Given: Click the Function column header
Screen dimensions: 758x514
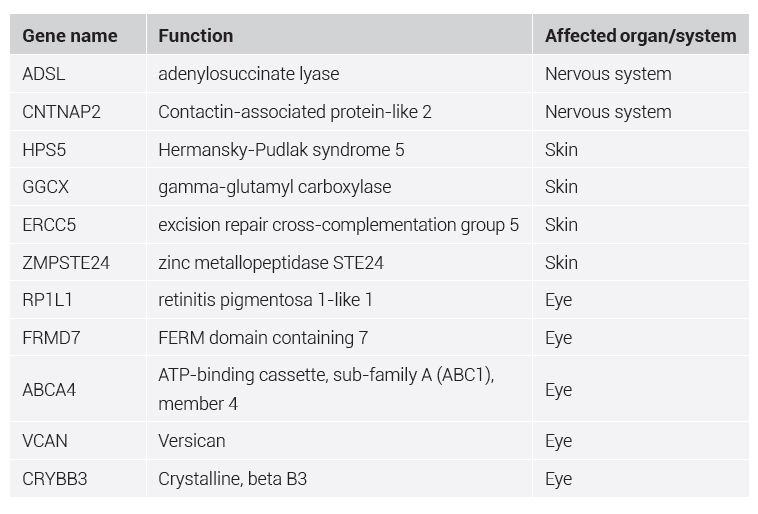Looking at the screenshot, I should click(196, 36).
